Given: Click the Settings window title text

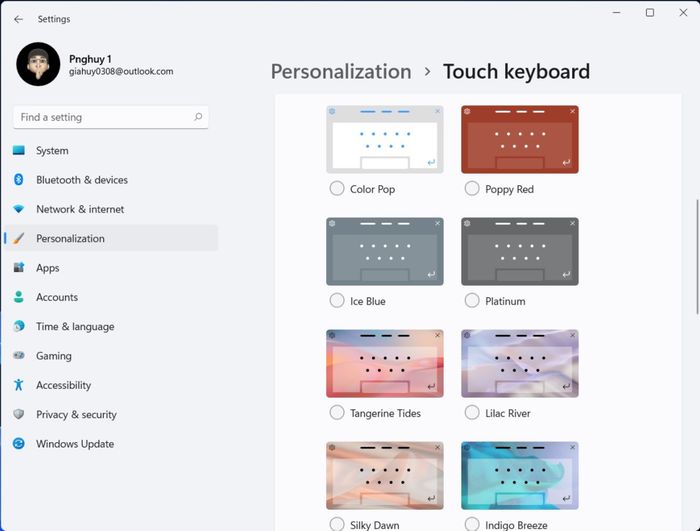Looking at the screenshot, I should 54,19.
